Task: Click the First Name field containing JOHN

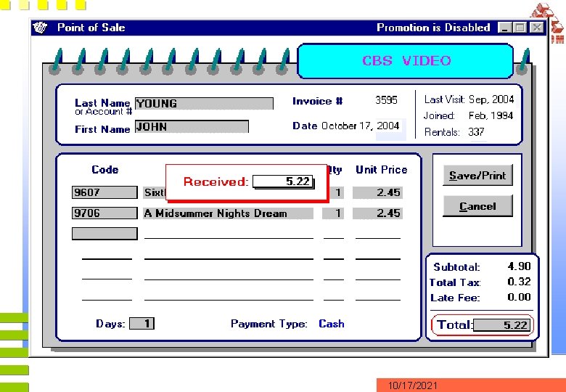Action: 192,127
